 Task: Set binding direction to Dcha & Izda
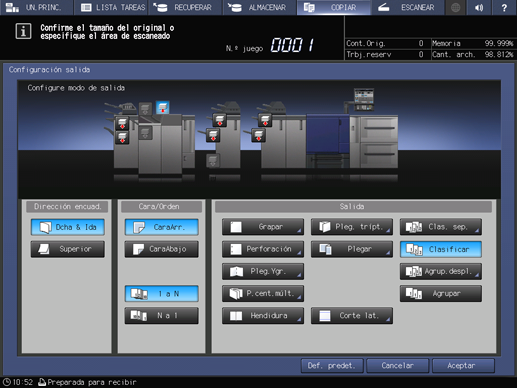point(68,227)
